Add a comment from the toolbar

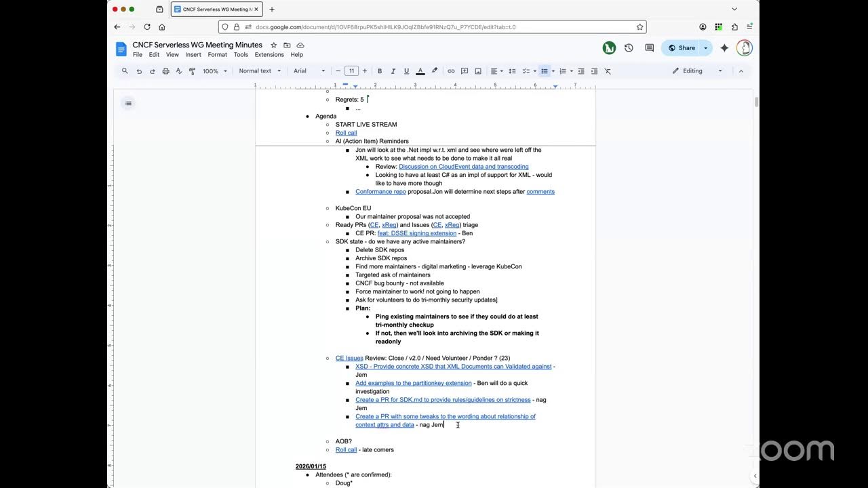pyautogui.click(x=465, y=70)
